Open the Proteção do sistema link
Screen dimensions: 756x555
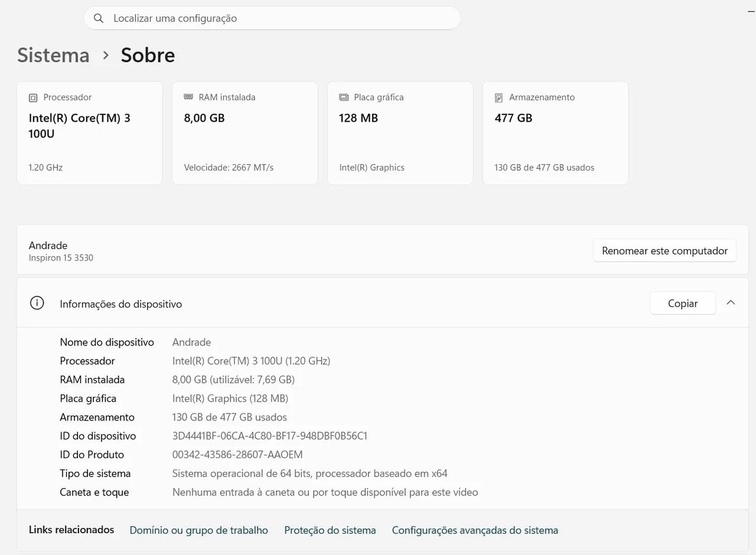point(330,530)
